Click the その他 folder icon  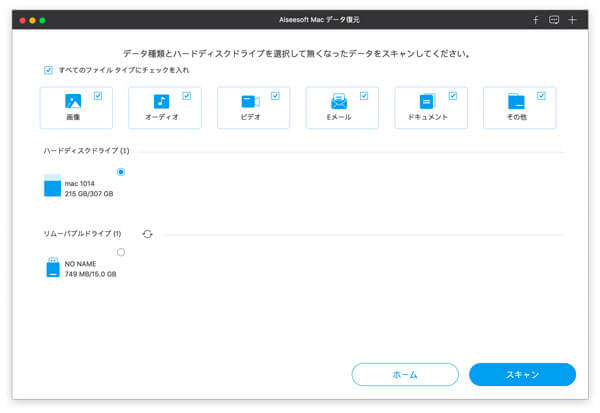516,101
